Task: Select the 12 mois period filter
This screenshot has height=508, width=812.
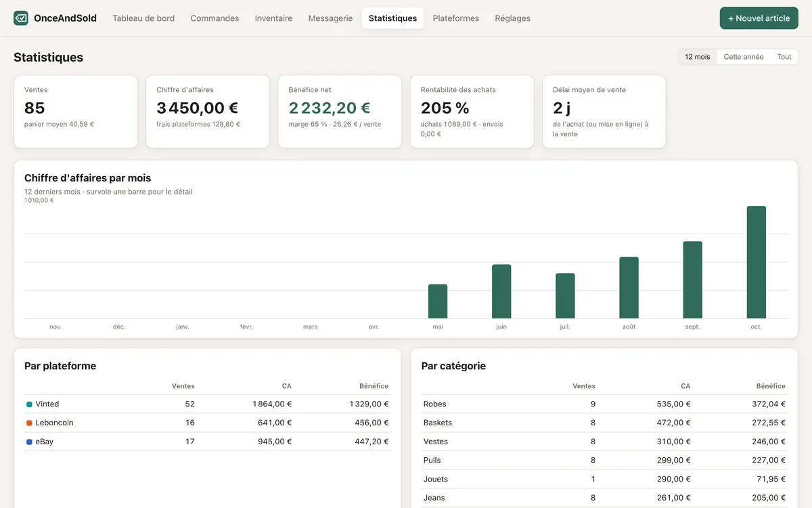Action: click(698, 57)
